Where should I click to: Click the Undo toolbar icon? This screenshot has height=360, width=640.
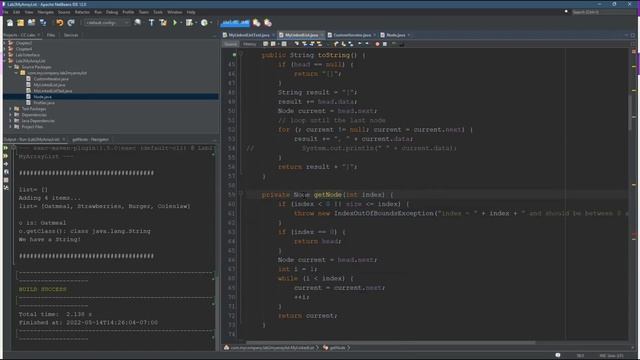(x=60, y=23)
